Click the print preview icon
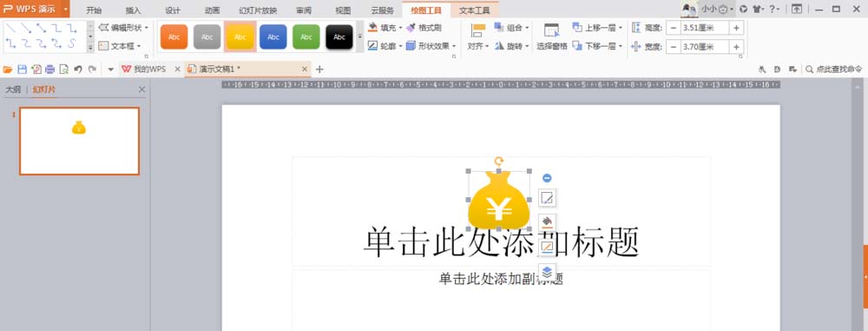Image resolution: width=868 pixels, height=331 pixels. pyautogui.click(x=64, y=70)
